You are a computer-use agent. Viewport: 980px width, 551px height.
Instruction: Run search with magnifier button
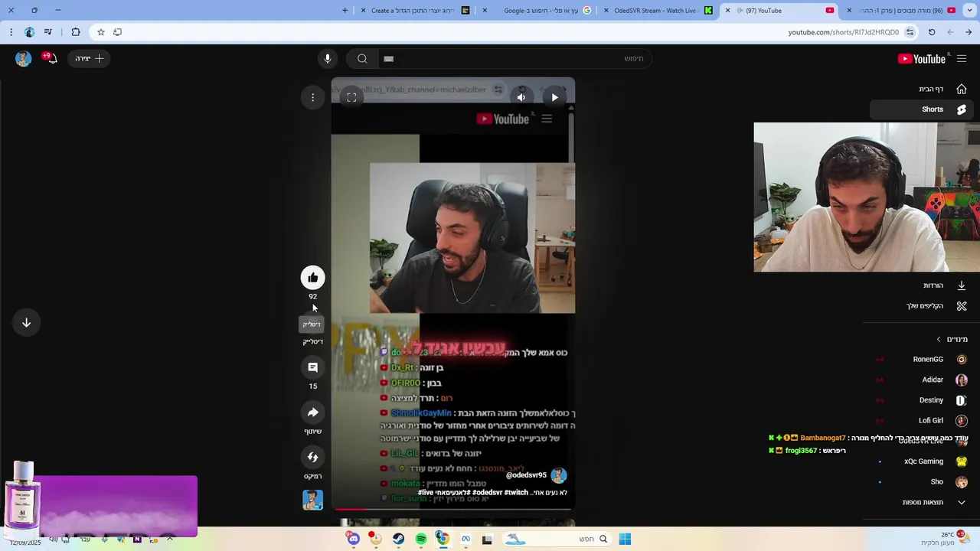click(x=362, y=59)
